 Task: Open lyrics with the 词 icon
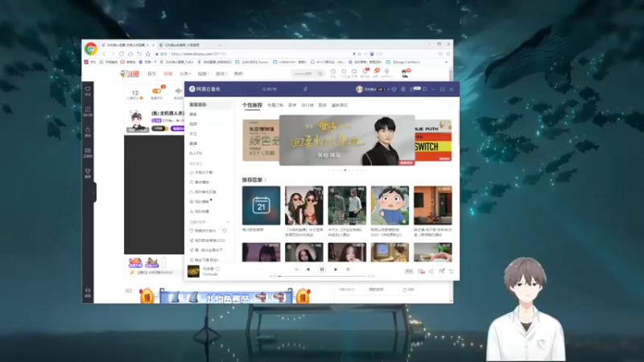[x=348, y=269]
